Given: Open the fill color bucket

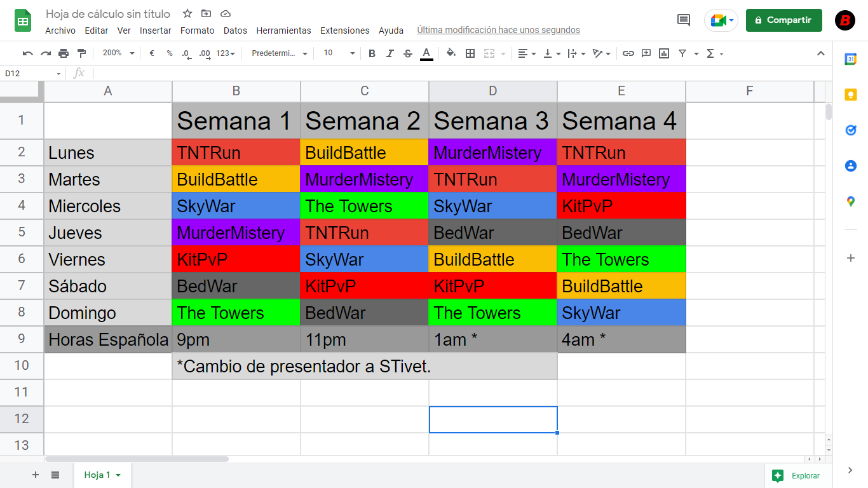Looking at the screenshot, I should pos(451,53).
